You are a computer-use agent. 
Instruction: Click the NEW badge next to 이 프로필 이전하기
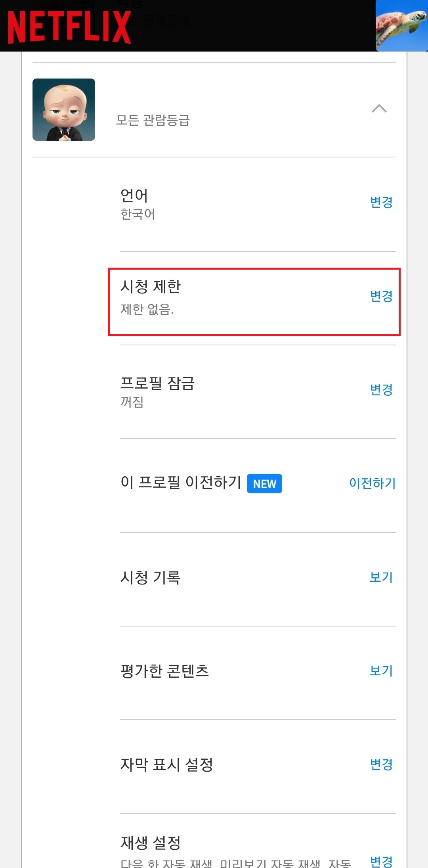pyautogui.click(x=264, y=484)
